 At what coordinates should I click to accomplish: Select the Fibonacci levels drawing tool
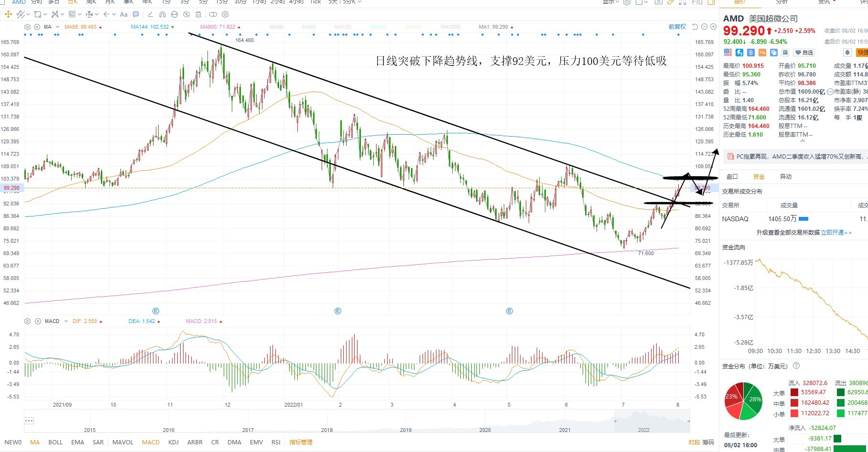coord(72,14)
